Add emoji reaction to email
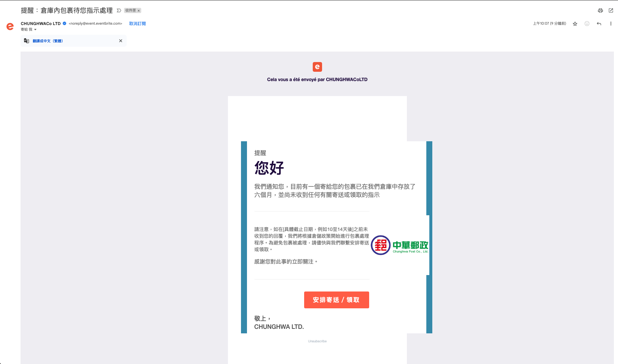618x364 pixels. [587, 24]
